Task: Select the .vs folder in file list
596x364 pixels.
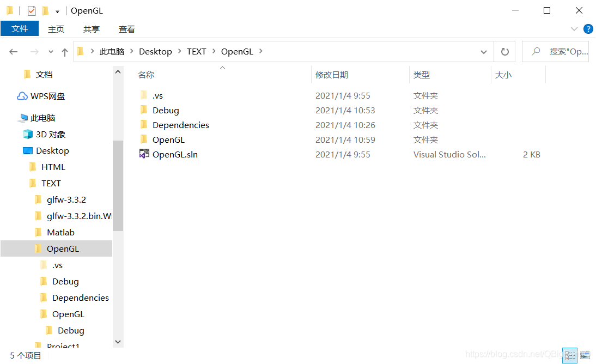Action: 158,96
